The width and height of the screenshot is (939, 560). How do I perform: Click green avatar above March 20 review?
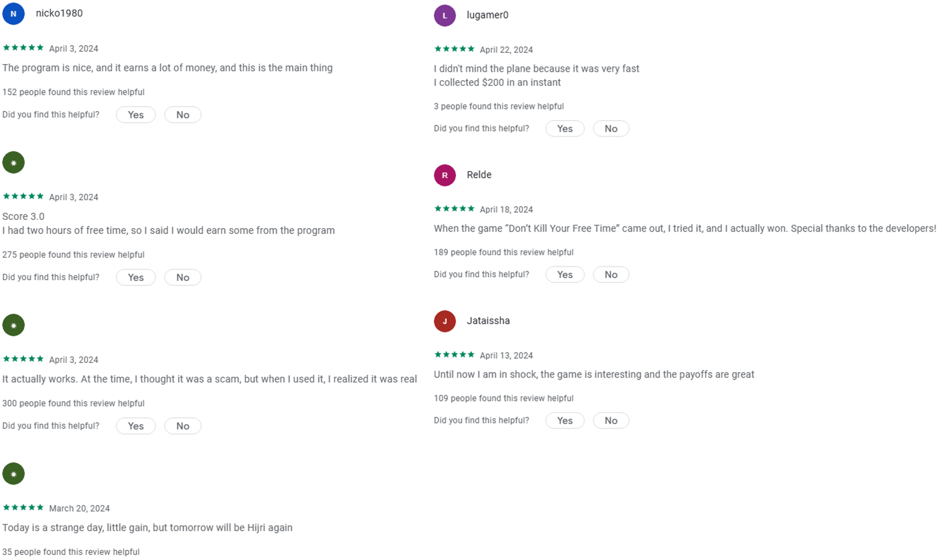(13, 474)
